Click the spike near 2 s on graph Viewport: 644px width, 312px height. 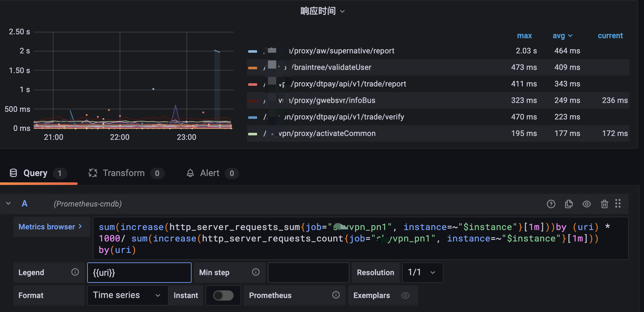pyautogui.click(x=217, y=51)
